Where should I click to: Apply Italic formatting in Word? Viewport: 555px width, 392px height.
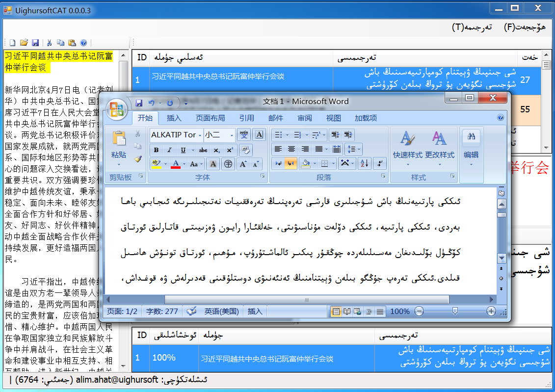pyautogui.click(x=170, y=150)
